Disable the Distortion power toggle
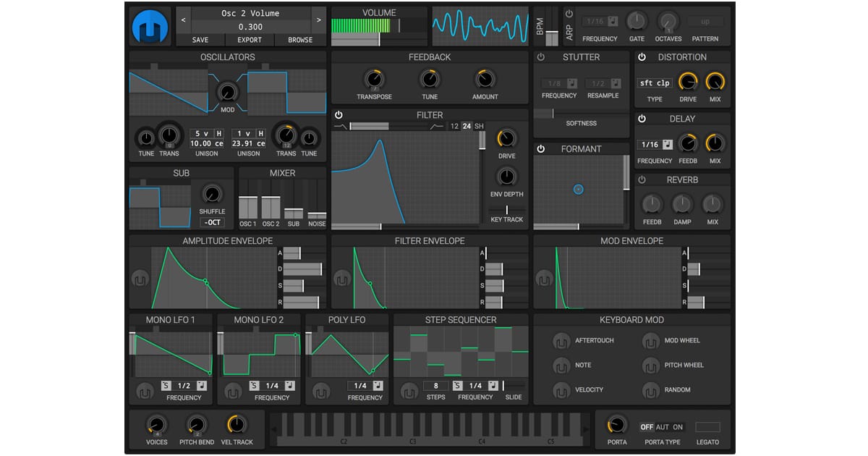Viewport: 868px width, 456px height. [642, 57]
